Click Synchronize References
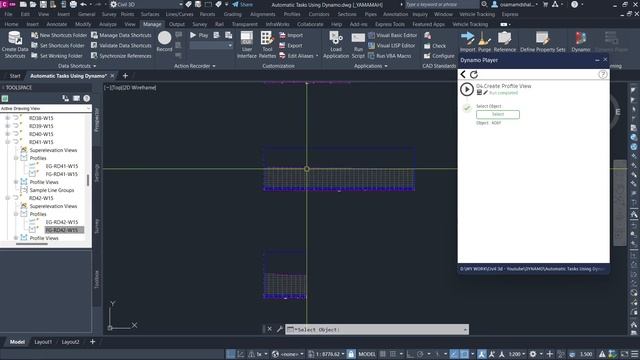The height and width of the screenshot is (360, 640). click(121, 56)
